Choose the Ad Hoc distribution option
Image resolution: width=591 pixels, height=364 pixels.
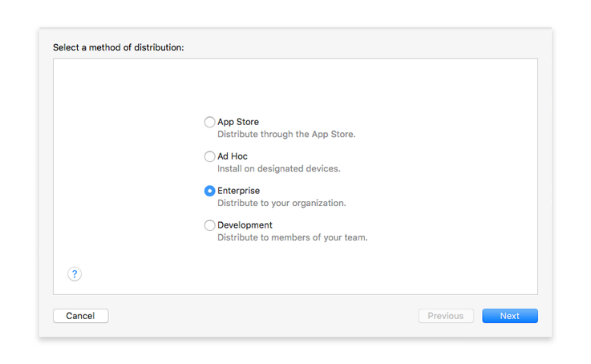[x=209, y=156]
